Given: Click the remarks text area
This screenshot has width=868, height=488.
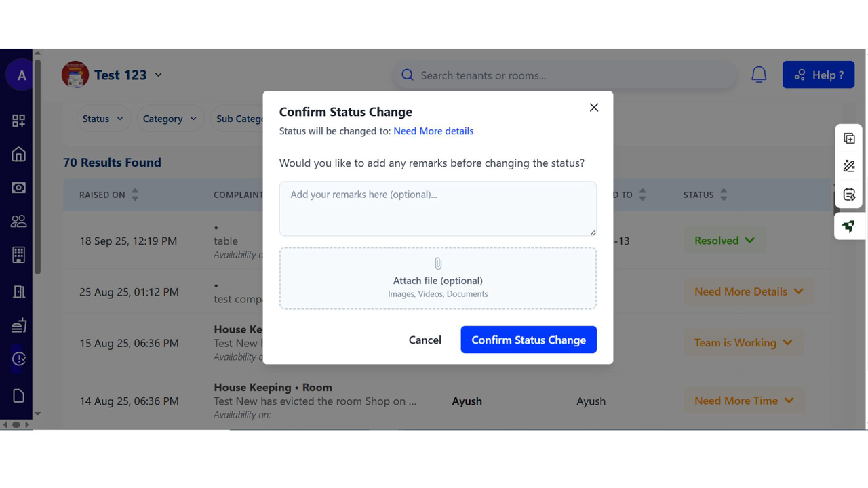Looking at the screenshot, I should (x=438, y=209).
